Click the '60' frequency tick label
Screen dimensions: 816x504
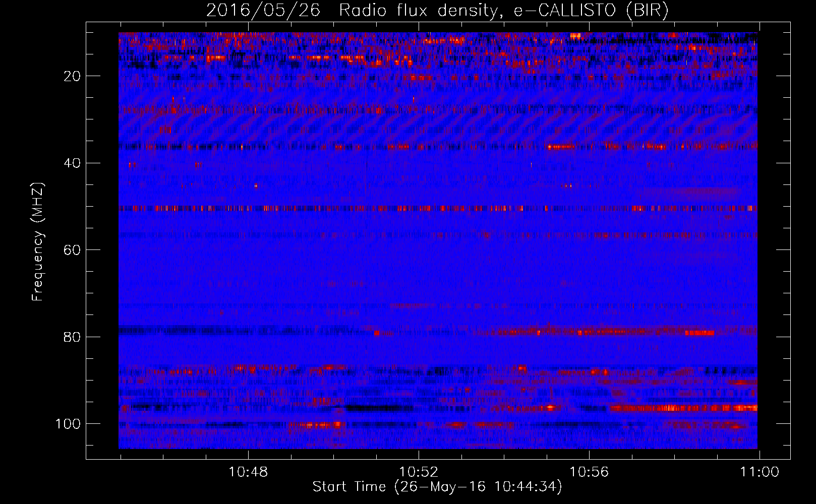coord(73,250)
